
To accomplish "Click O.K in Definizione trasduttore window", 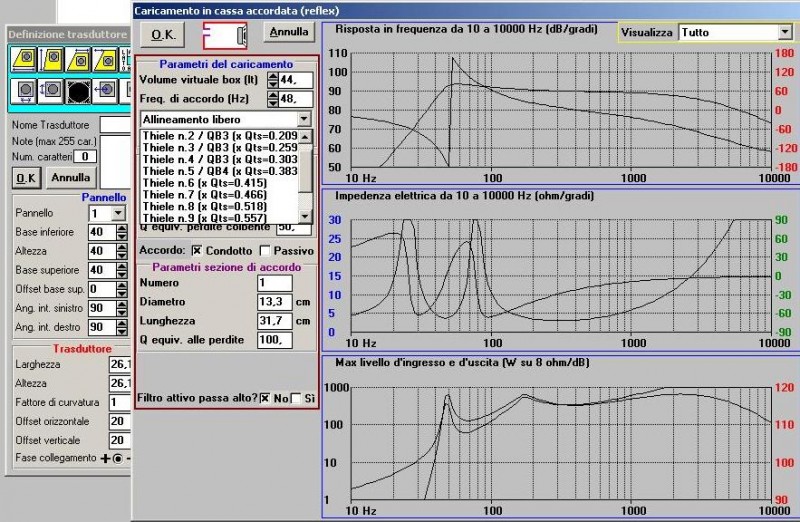I will coord(26,178).
